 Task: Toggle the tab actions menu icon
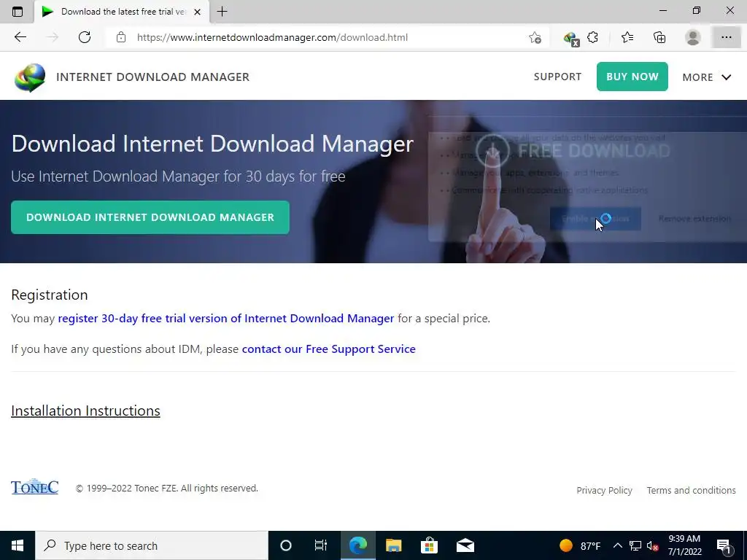(x=18, y=12)
